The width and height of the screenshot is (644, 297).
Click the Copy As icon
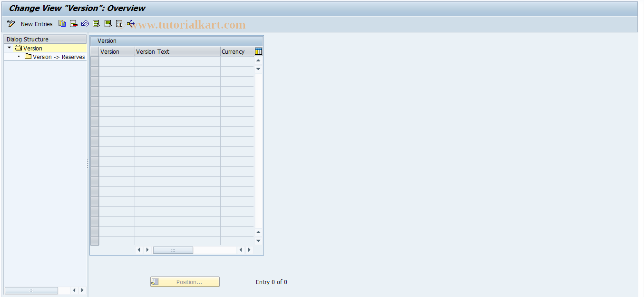(62, 24)
